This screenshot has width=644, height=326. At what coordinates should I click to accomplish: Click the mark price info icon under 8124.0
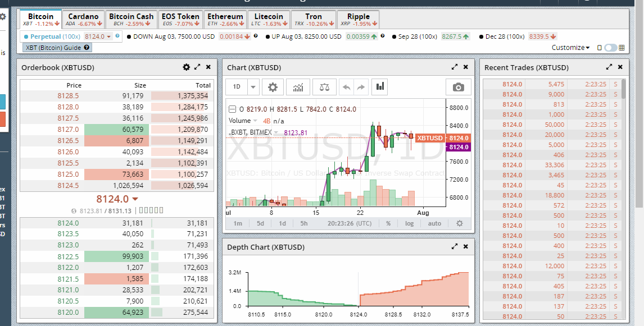[74, 211]
